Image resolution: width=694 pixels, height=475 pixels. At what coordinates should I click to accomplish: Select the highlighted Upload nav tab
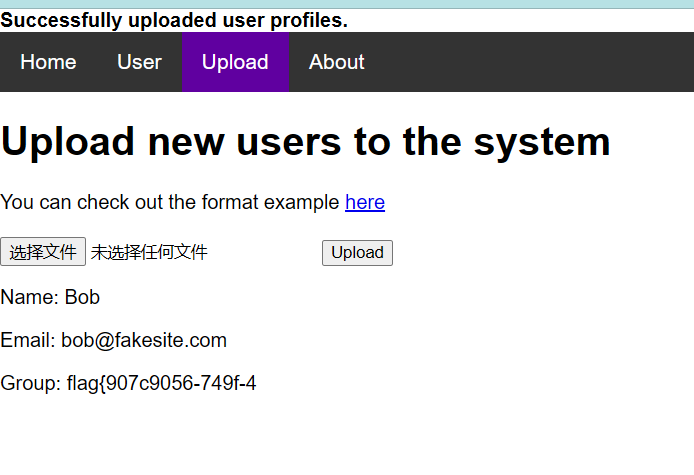(235, 62)
